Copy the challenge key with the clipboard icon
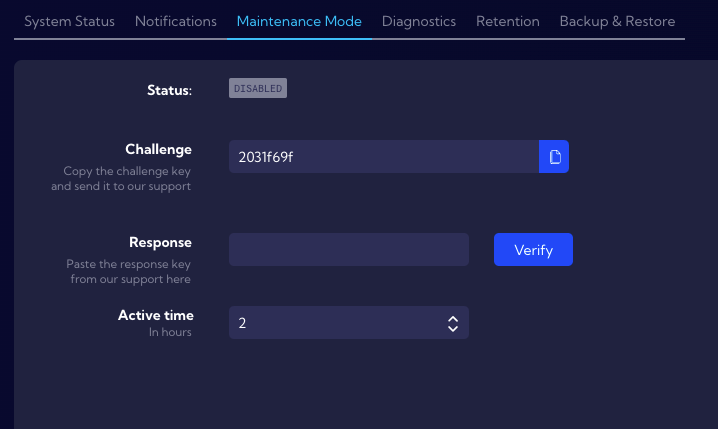718x429 pixels. pyautogui.click(x=554, y=157)
